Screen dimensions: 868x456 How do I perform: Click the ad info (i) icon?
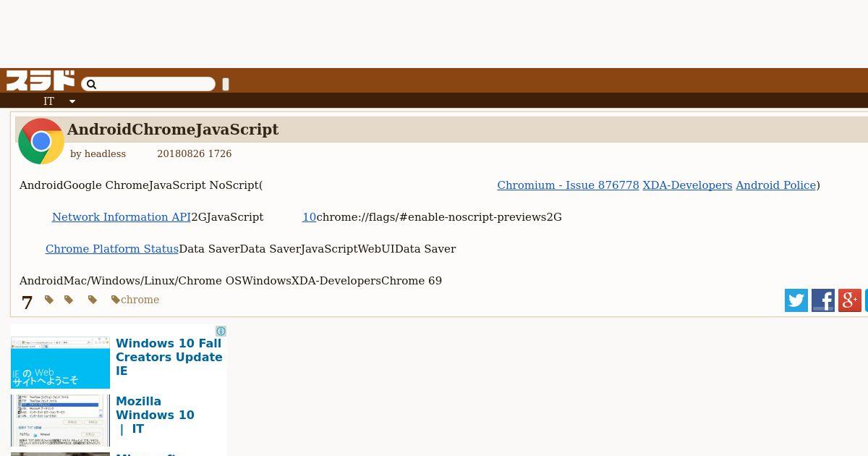221,332
